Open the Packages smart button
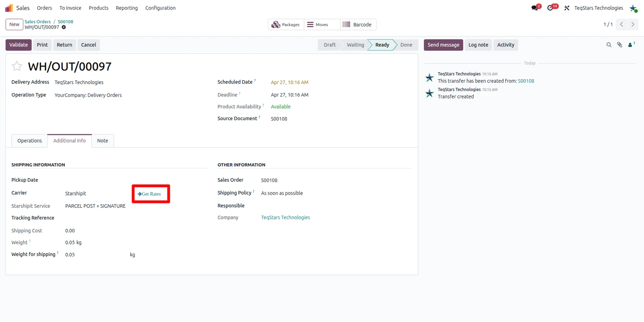The image size is (644, 322). (286, 25)
